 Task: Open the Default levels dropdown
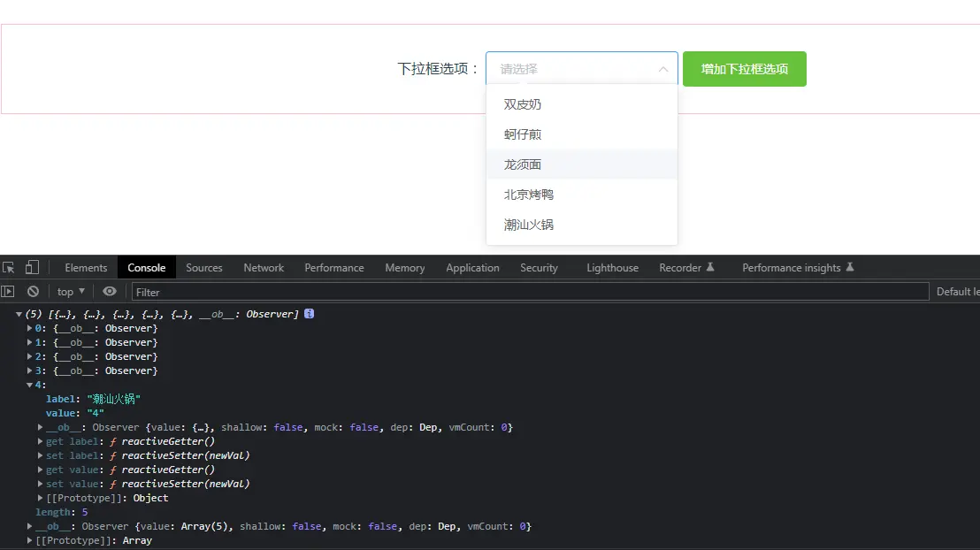click(958, 292)
